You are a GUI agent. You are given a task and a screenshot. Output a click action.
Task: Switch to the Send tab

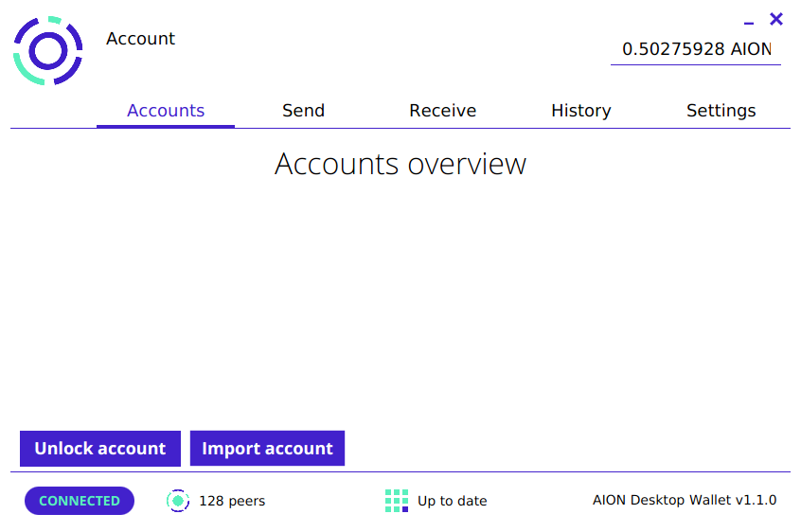[303, 111]
